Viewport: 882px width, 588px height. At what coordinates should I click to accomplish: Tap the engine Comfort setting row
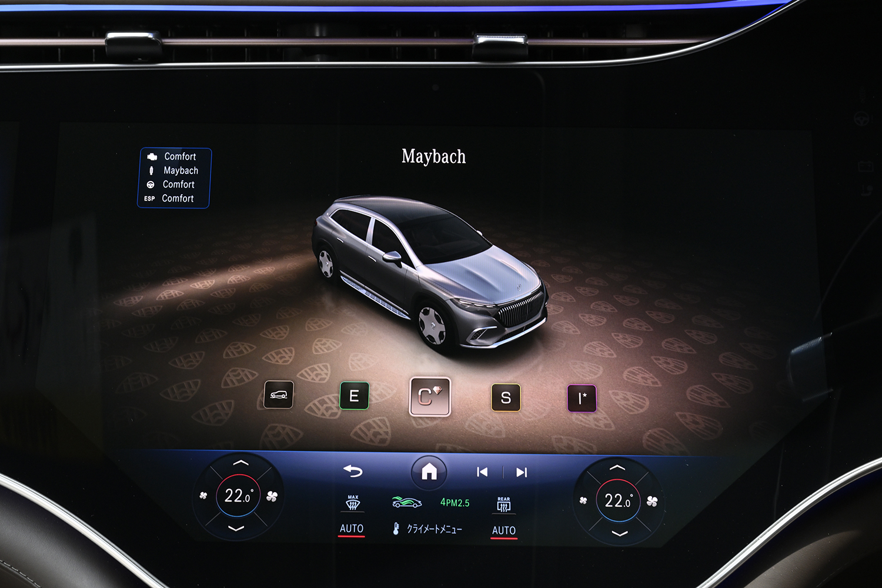[172, 156]
